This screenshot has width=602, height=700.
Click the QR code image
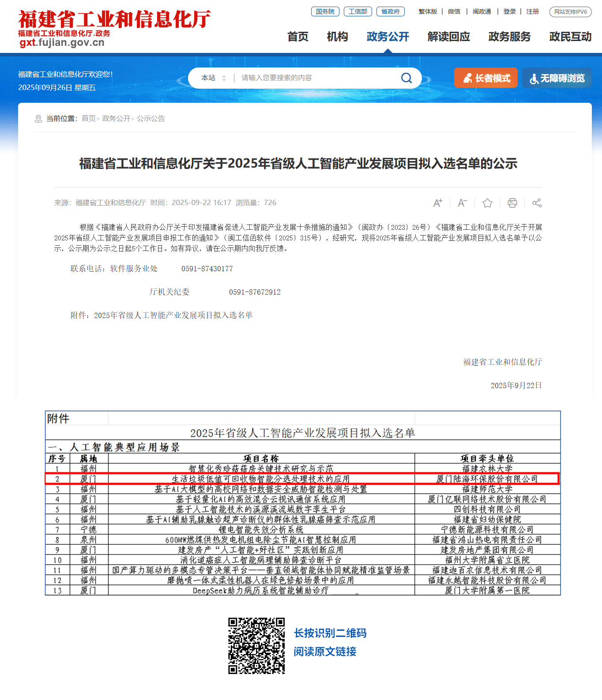click(x=256, y=646)
